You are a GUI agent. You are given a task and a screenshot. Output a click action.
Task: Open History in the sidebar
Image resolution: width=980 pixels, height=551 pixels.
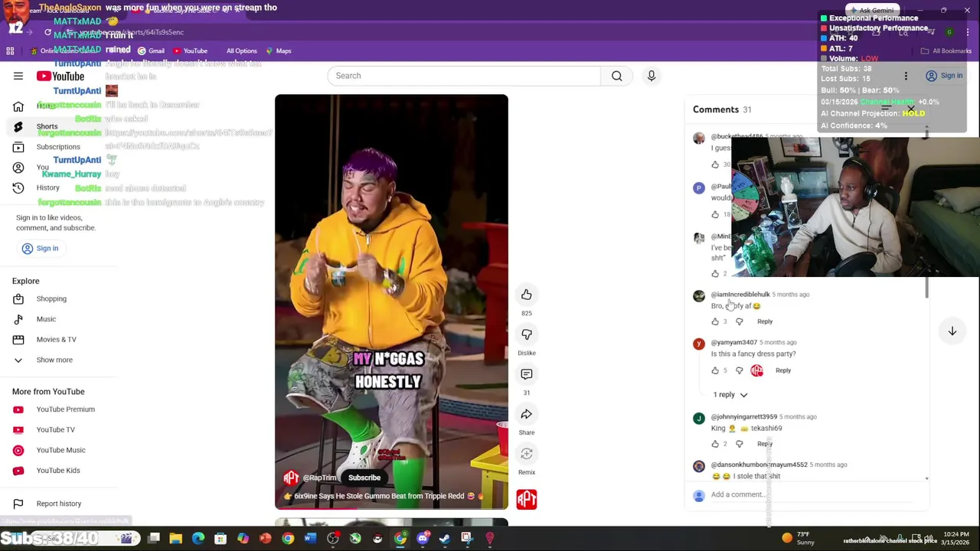[47, 187]
